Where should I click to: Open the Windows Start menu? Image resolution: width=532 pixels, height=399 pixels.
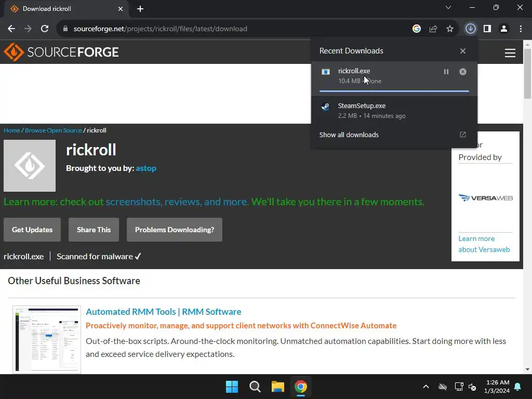[x=232, y=387]
